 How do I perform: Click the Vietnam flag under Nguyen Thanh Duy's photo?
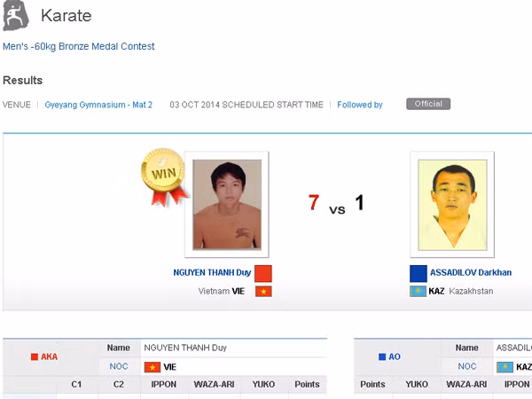click(263, 292)
